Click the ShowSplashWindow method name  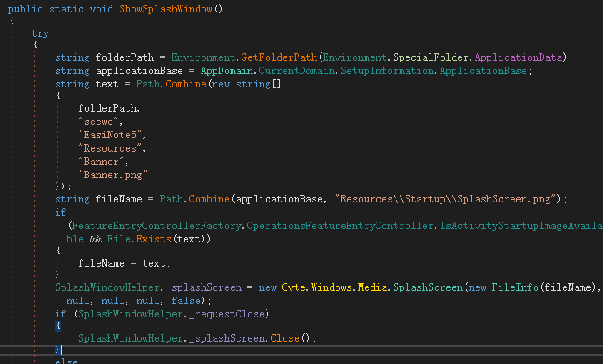coord(165,7)
